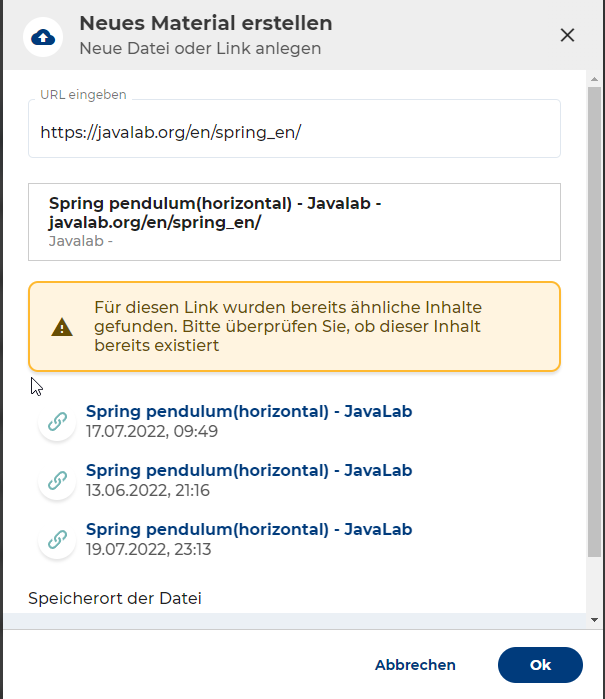Screen dimensions: 605x699
Task: Focus the URL eingeben input field
Action: pyautogui.click(x=294, y=132)
